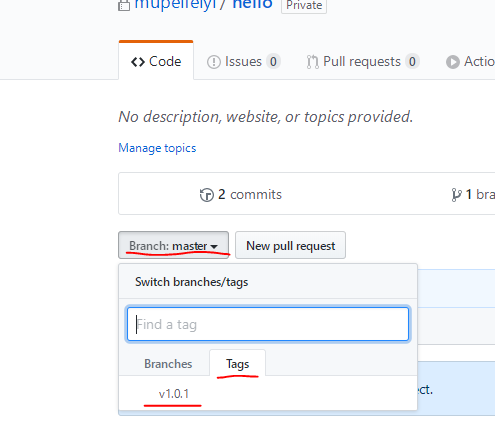Open the Pull requests tab

(x=363, y=62)
